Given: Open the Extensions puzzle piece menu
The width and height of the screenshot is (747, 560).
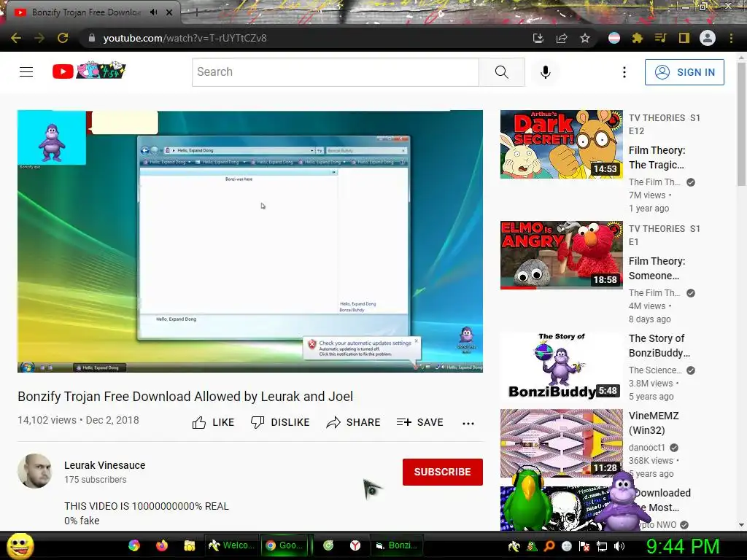Looking at the screenshot, I should [638, 38].
